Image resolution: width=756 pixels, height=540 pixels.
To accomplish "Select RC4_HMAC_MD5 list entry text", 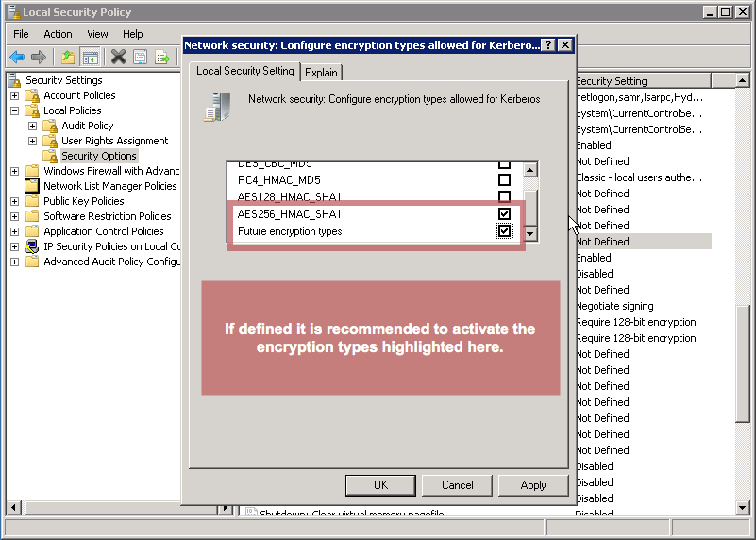I will tap(279, 180).
